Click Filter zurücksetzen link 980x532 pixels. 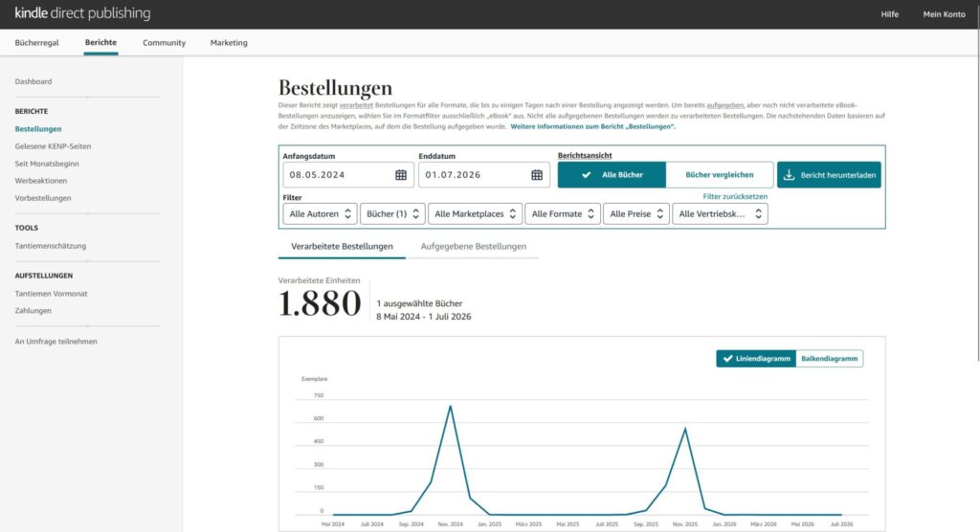point(735,196)
